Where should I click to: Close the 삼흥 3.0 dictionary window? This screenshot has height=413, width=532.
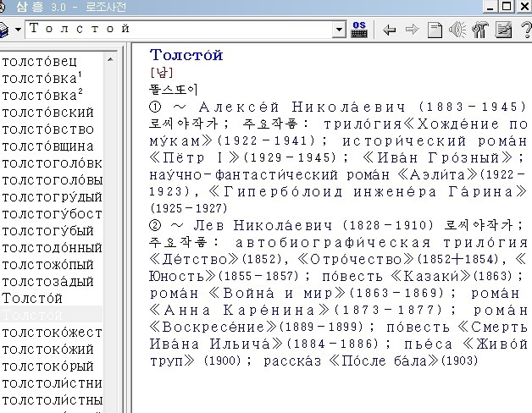[x=524, y=7]
